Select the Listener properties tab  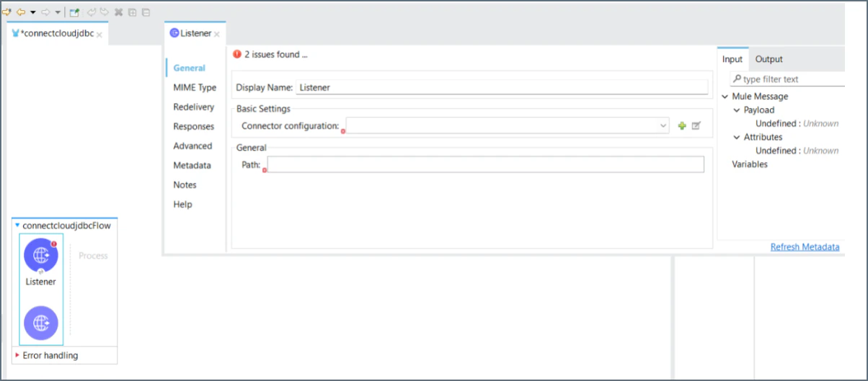tap(195, 33)
